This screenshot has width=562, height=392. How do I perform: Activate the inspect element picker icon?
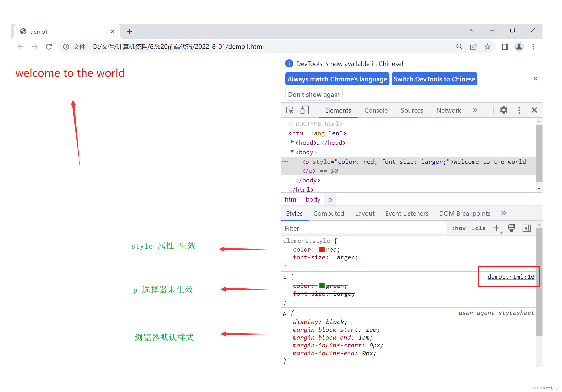tap(290, 110)
